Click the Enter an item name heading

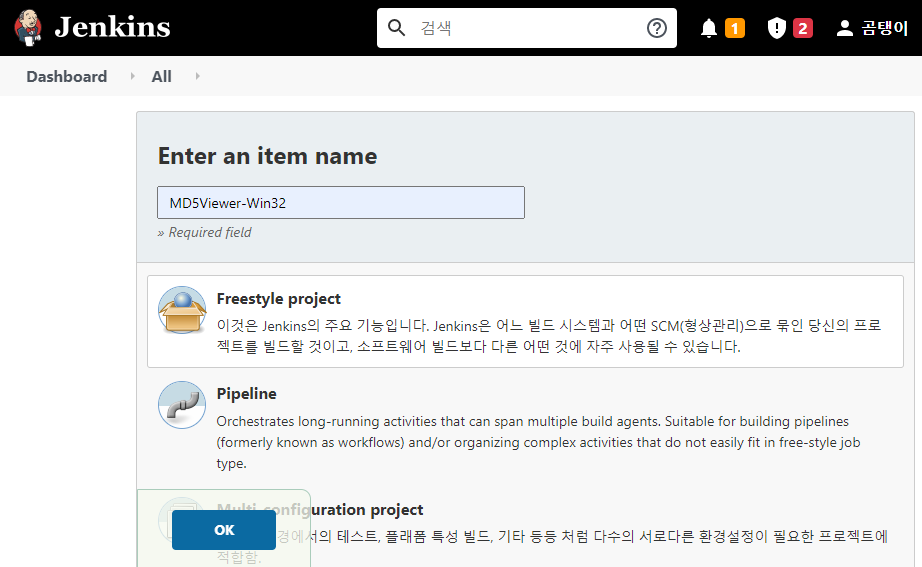coord(268,156)
